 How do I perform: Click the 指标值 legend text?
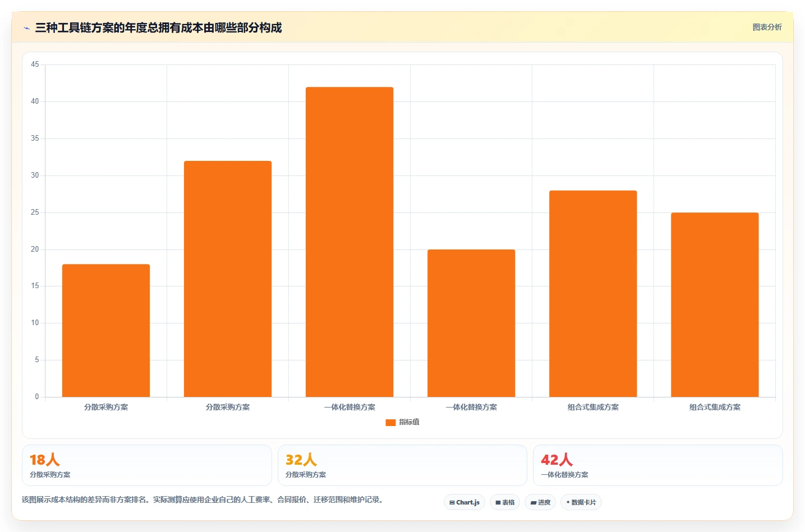pyautogui.click(x=409, y=422)
